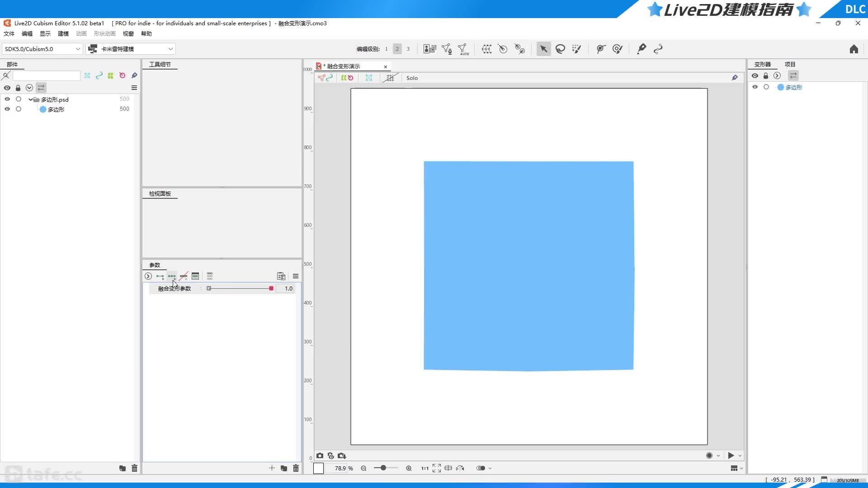This screenshot has width=868, height=488.
Task: Select the lasso selection tool
Action: click(x=560, y=49)
